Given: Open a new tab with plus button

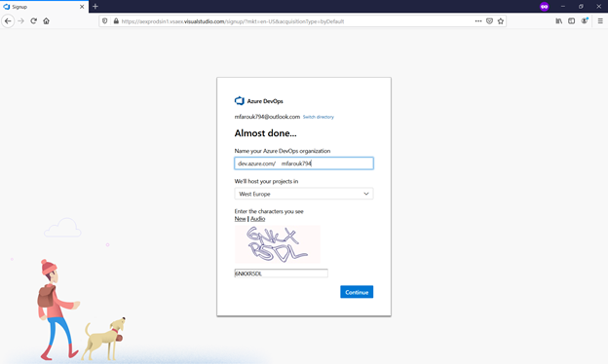Looking at the screenshot, I should coord(95,6).
